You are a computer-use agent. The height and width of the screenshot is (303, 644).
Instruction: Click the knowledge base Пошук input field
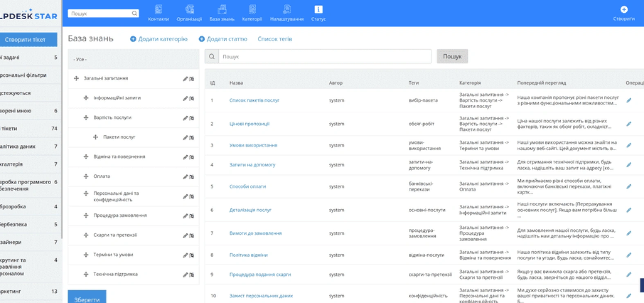tap(325, 57)
